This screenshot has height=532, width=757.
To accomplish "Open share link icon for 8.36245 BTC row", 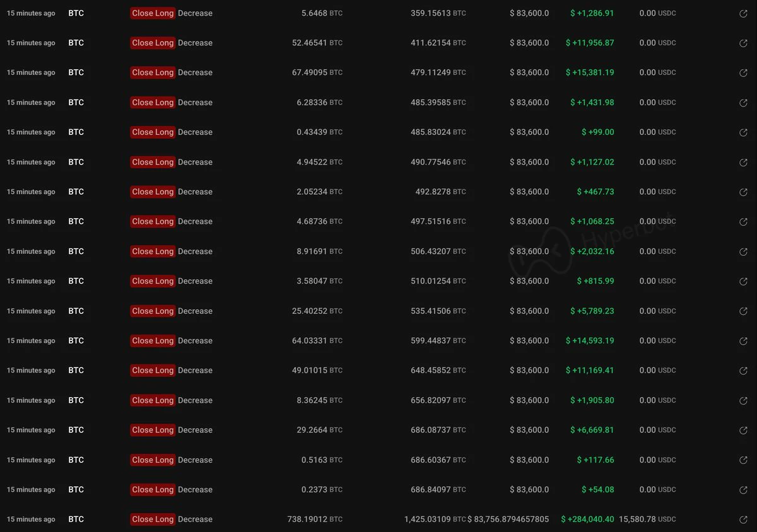I will click(x=743, y=400).
